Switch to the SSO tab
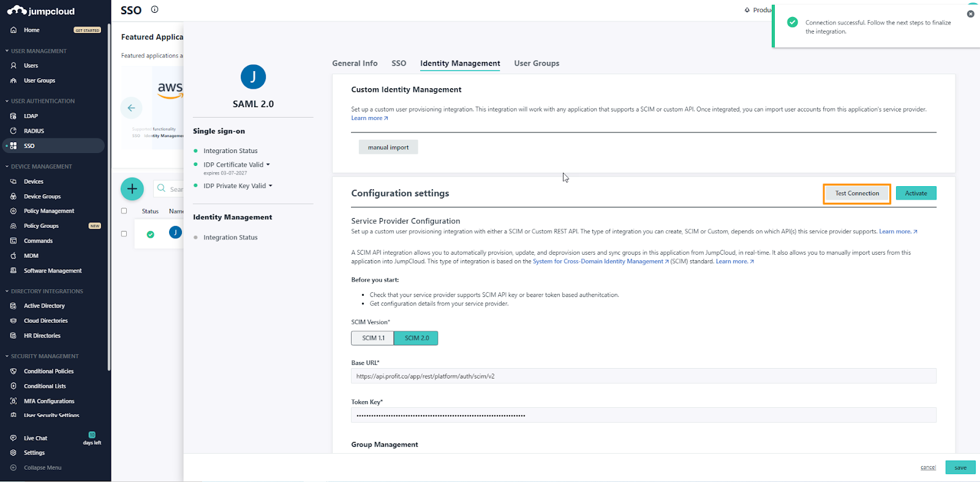The image size is (980, 482). (x=399, y=63)
